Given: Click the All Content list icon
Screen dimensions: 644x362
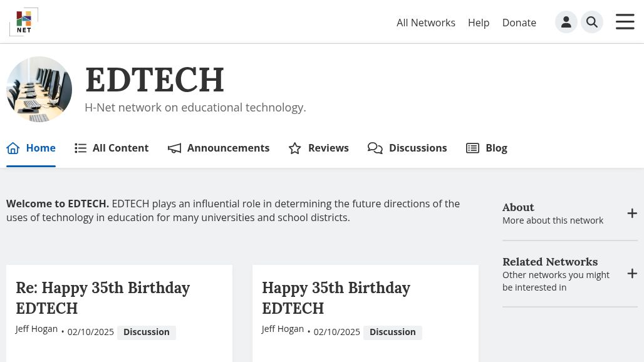Looking at the screenshot, I should click(80, 148).
